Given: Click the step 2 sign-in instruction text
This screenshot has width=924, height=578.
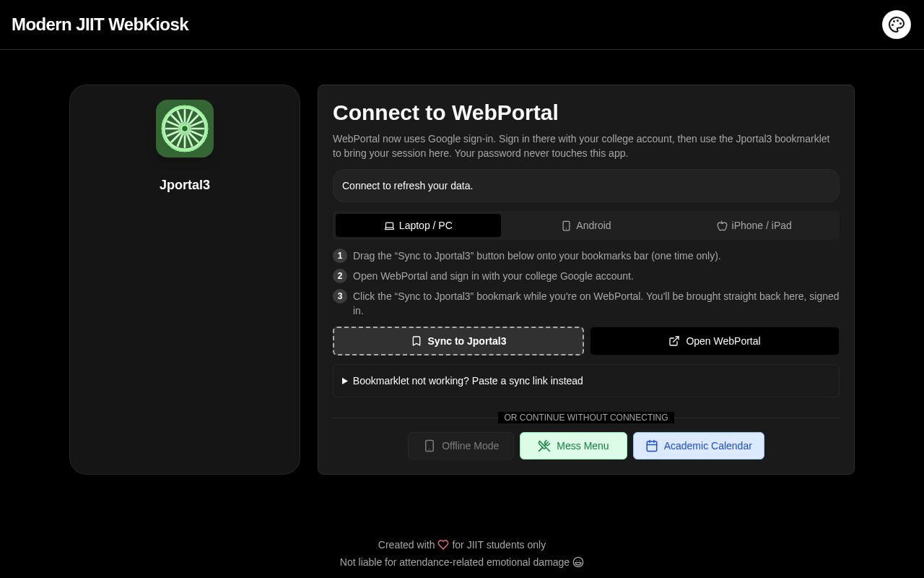Looking at the screenshot, I should coord(493,276).
